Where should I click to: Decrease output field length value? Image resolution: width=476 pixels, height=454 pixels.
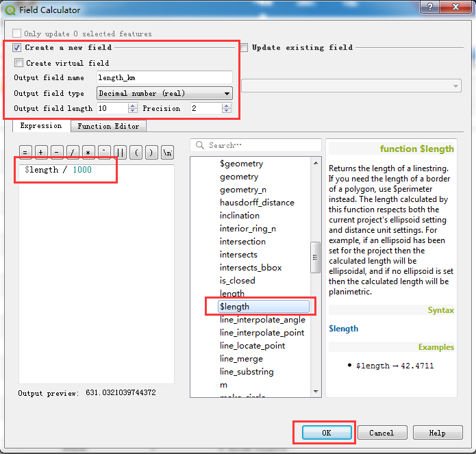133,110
